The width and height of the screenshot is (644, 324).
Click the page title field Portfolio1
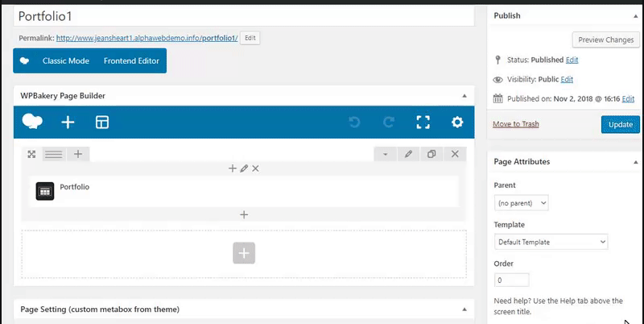tap(244, 16)
